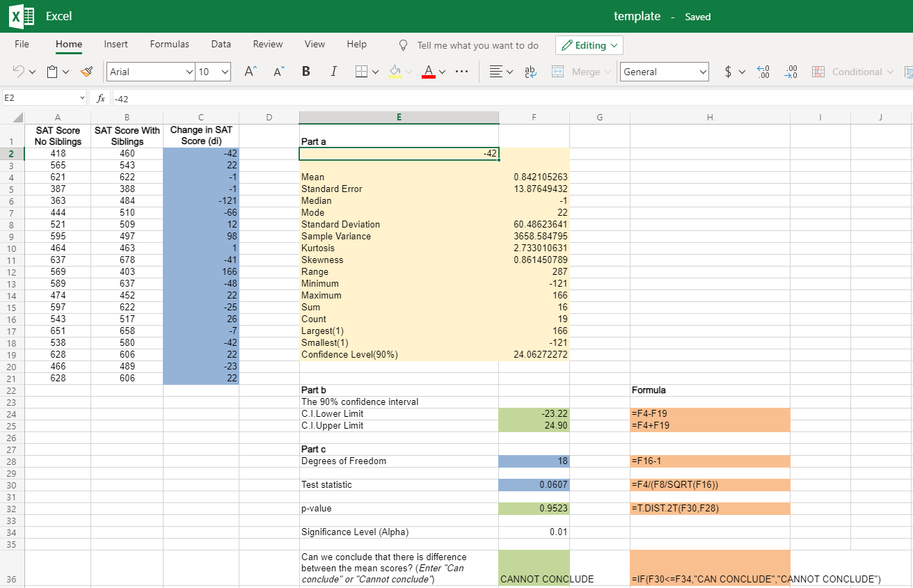Open the Wrap Text option
This screenshot has width=913, height=588.
[530, 71]
